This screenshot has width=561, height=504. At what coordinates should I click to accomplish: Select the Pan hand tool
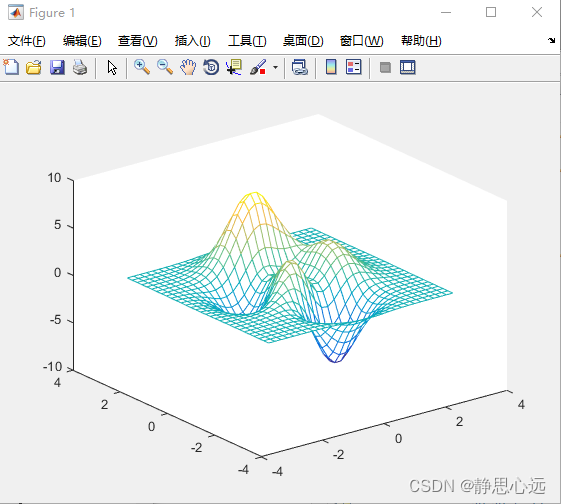tap(188, 67)
